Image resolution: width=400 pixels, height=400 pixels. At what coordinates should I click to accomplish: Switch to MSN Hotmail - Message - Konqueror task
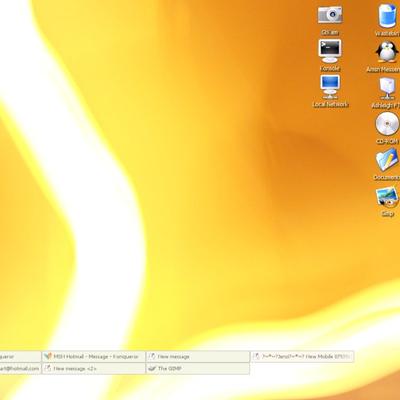94,356
